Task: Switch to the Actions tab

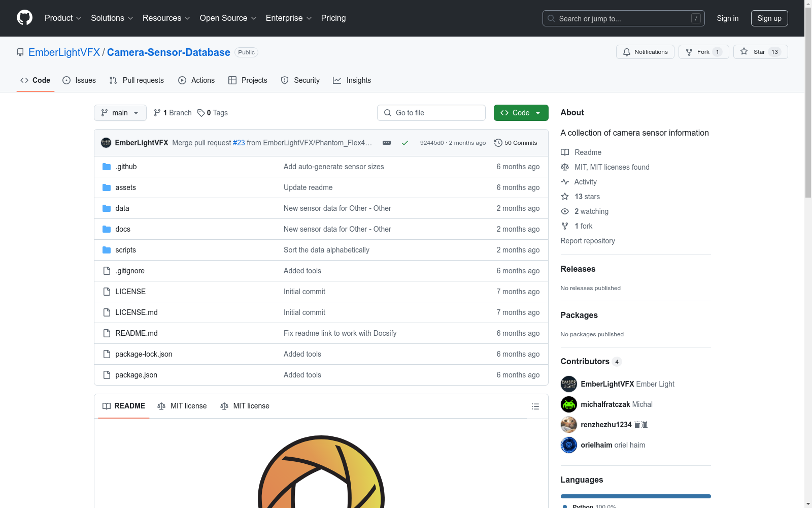Action: [196, 80]
